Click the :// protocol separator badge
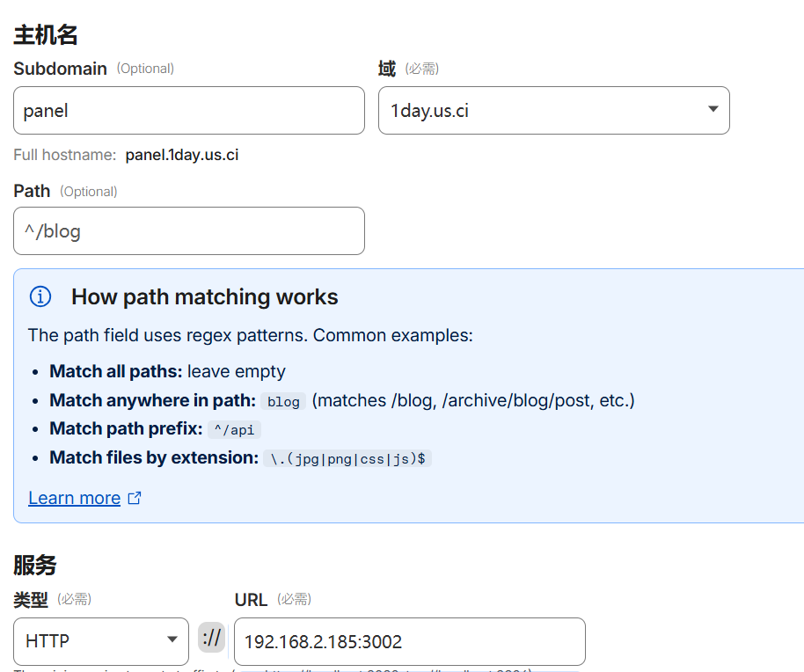This screenshot has width=804, height=672. click(212, 638)
